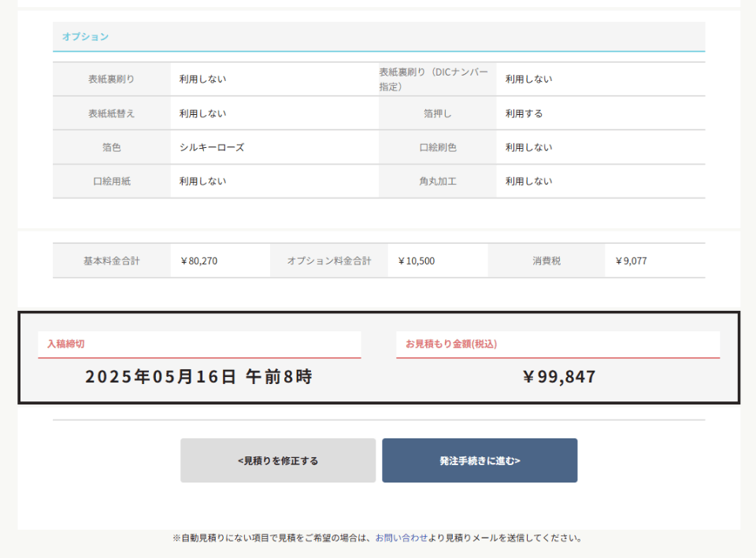Select the total estimate ¥99,847
The height and width of the screenshot is (558, 756).
coord(559,376)
